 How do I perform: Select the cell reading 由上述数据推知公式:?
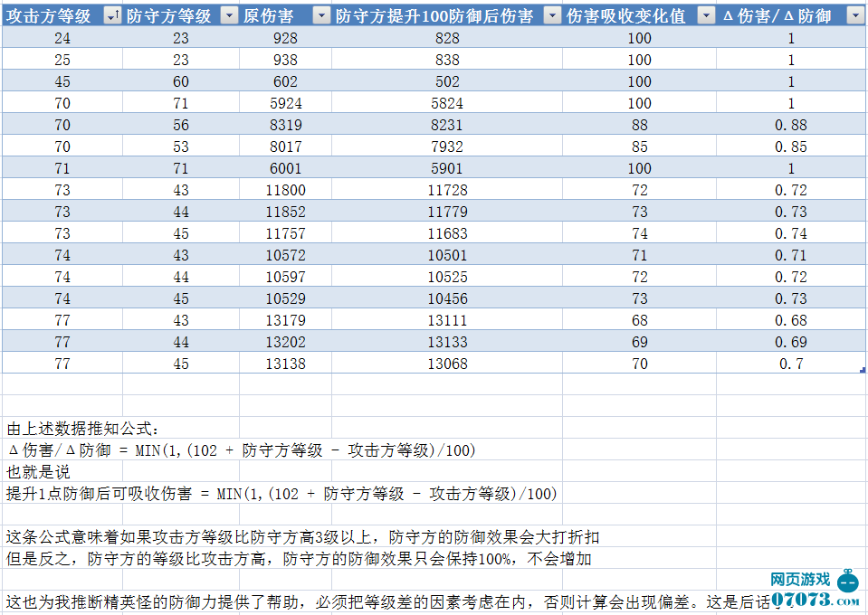(82, 429)
